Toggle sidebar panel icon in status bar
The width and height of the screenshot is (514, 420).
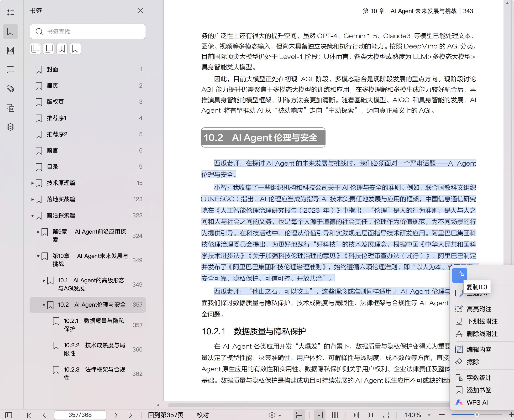point(9,415)
